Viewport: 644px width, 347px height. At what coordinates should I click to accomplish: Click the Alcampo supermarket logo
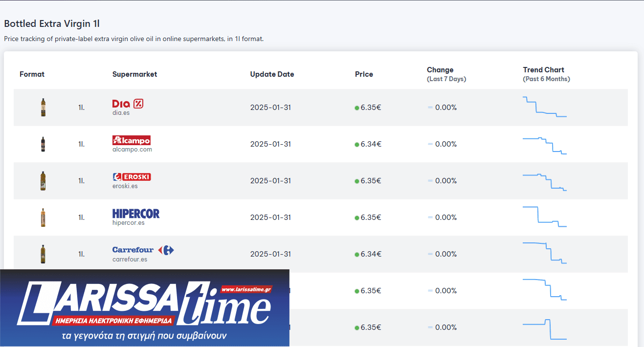[x=132, y=140]
